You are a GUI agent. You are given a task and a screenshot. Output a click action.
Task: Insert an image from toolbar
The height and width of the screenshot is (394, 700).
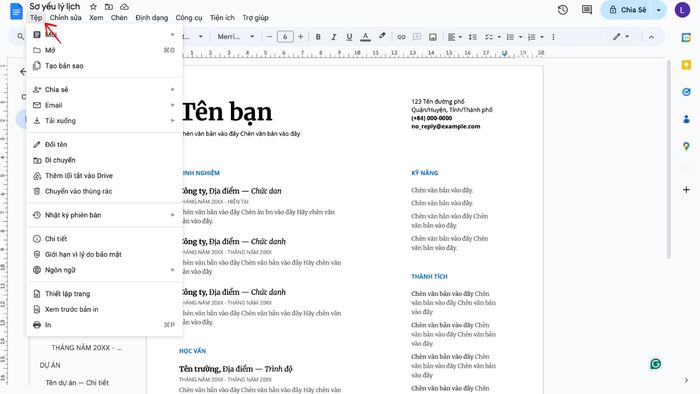click(433, 37)
